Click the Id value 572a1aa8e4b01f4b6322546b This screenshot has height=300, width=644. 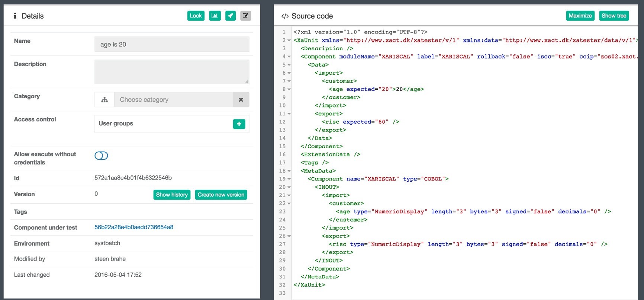pyautogui.click(x=133, y=178)
